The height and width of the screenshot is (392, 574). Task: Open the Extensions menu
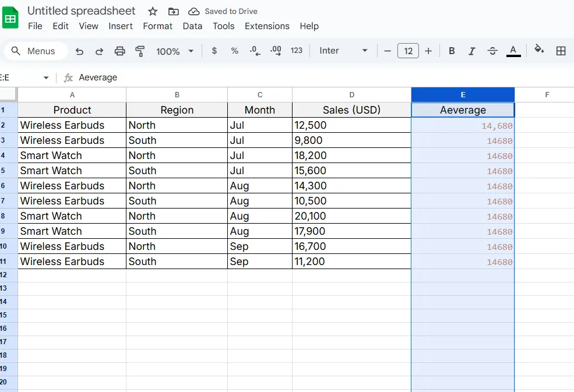tap(267, 26)
